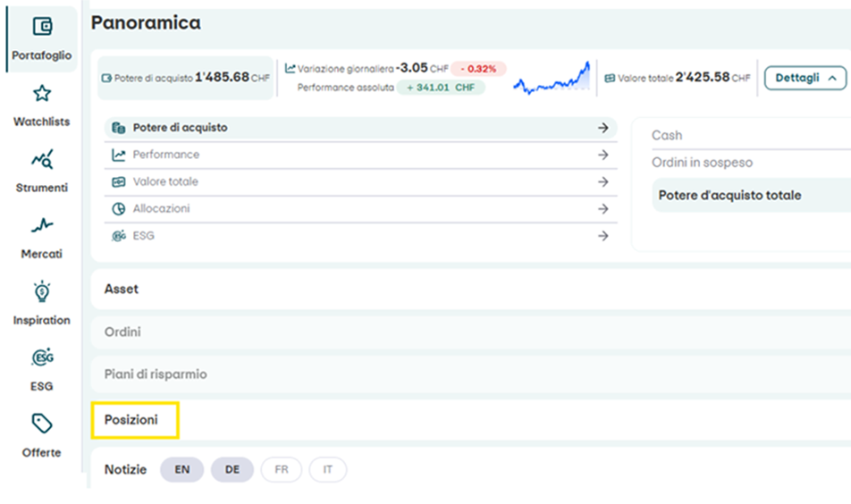This screenshot has height=504, width=851.
Task: Click the daily performance sparkline chart
Action: pos(552,79)
